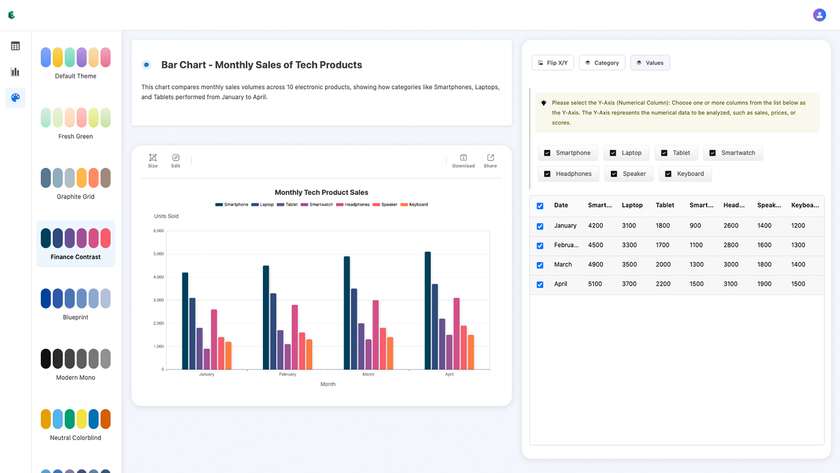Switch to the Category tab

point(602,63)
